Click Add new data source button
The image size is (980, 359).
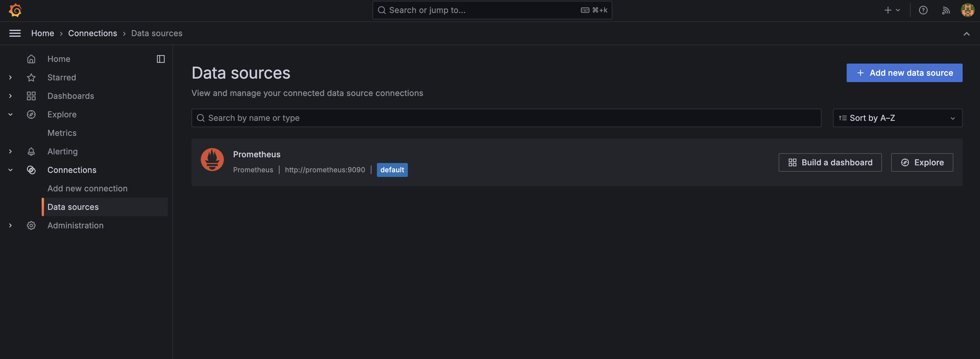(904, 73)
